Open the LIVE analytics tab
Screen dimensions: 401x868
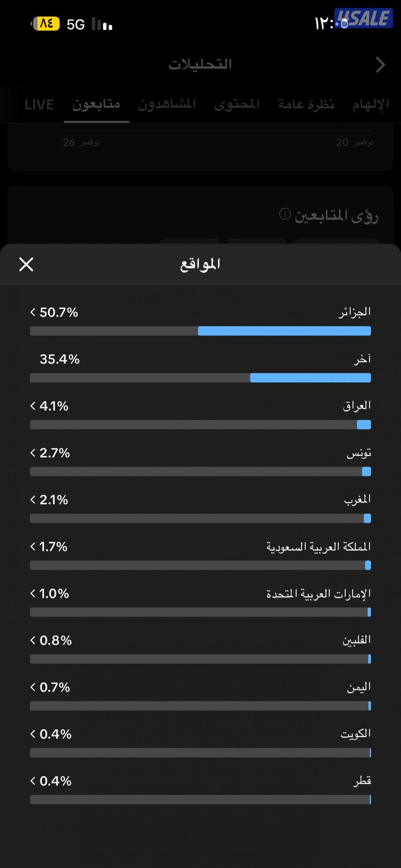coord(39,105)
